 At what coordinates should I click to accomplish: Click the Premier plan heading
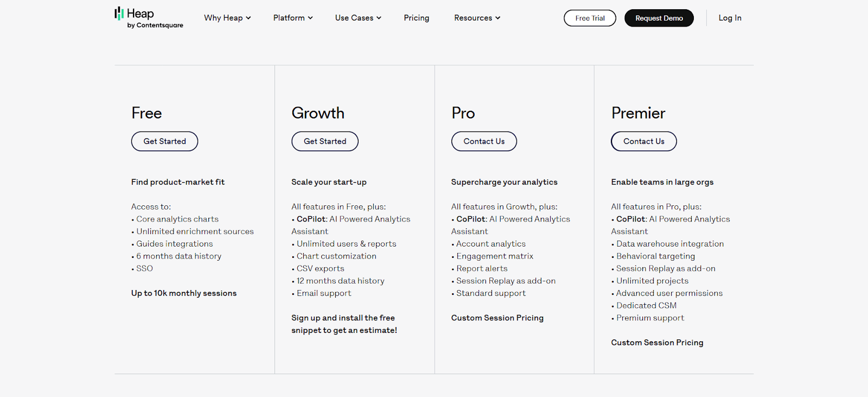tap(638, 113)
